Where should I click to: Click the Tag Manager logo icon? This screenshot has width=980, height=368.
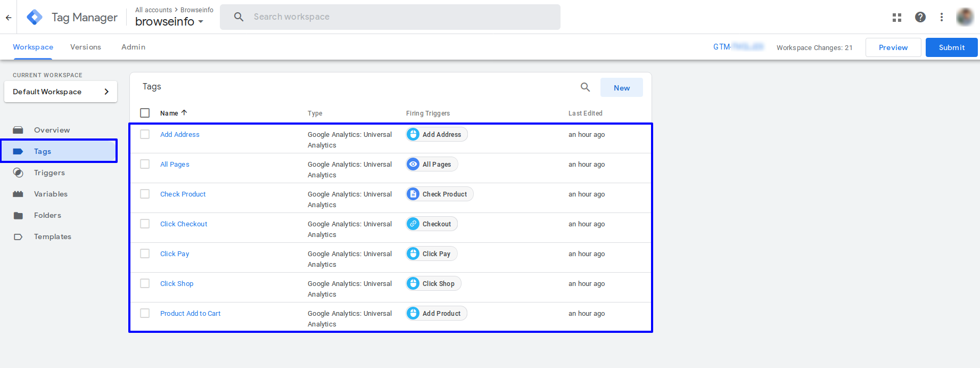point(35,17)
